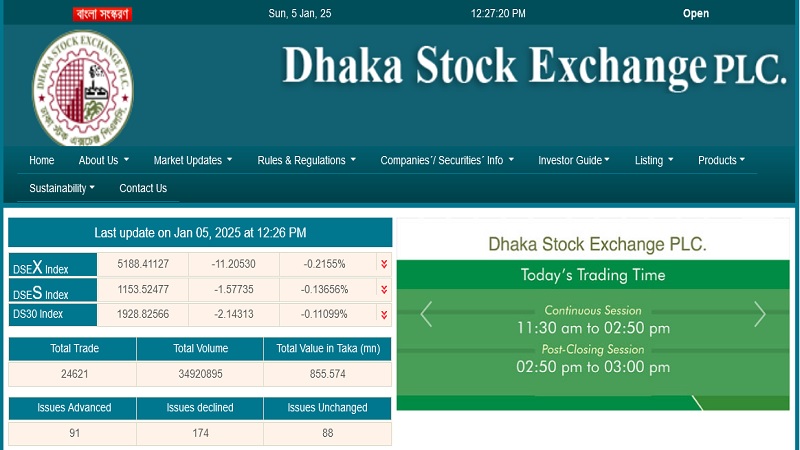
Task: Expand the Listing dropdown menu
Action: point(654,160)
